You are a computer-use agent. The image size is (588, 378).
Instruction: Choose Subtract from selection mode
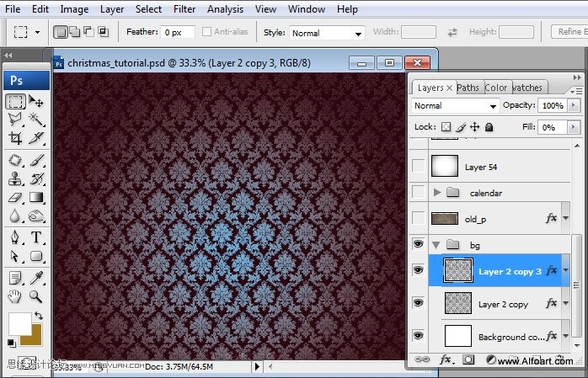(88, 32)
